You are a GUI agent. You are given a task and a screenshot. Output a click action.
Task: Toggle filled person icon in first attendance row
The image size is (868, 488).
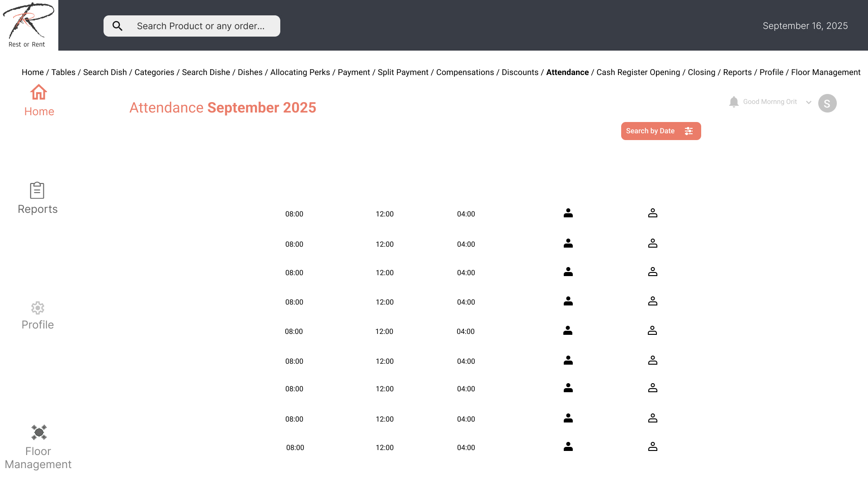coord(568,213)
